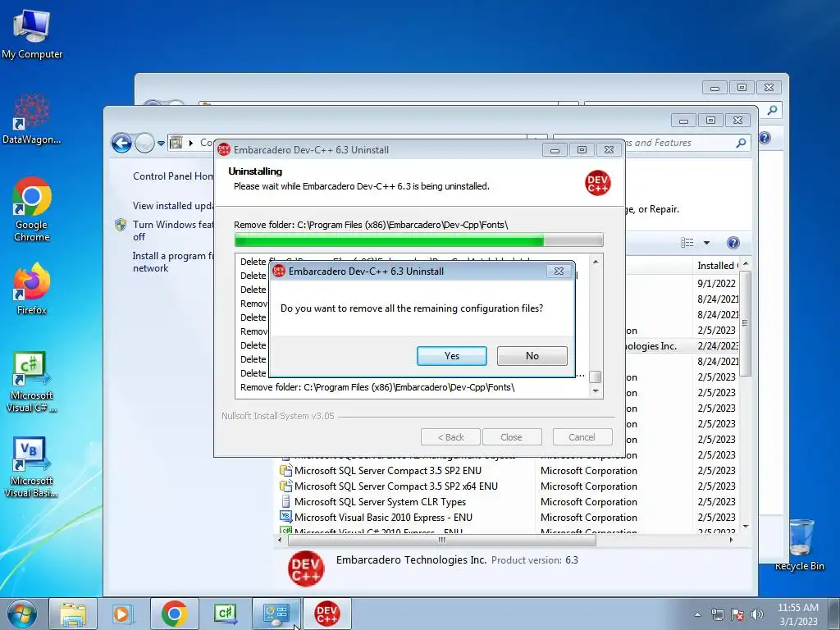This screenshot has width=840, height=630.
Task: Open File Explorer from the taskbar
Action: [x=73, y=614]
